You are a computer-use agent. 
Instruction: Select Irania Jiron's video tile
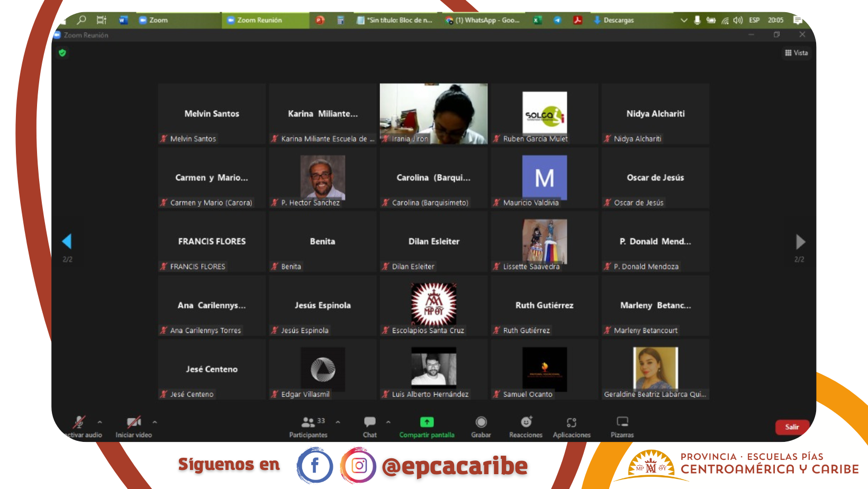(433, 114)
